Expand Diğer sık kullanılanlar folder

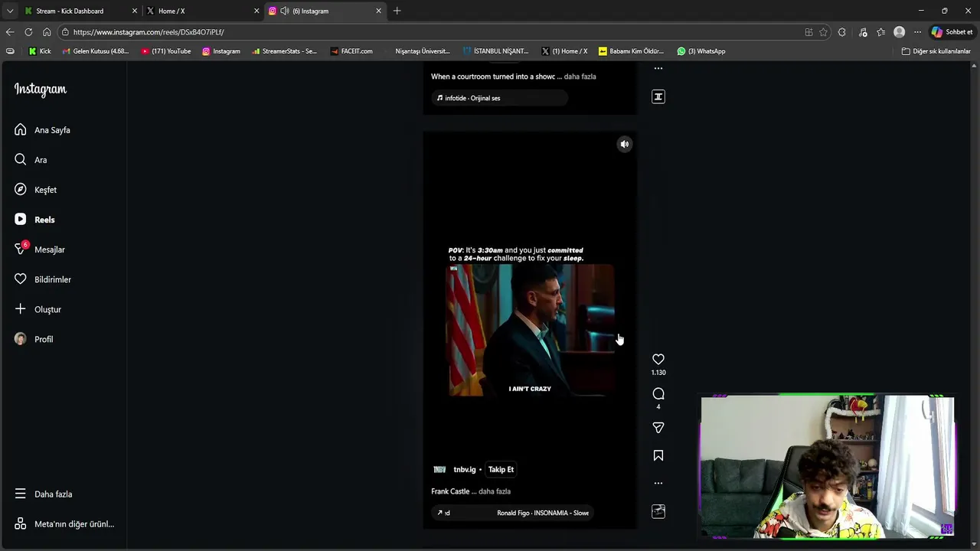point(936,51)
